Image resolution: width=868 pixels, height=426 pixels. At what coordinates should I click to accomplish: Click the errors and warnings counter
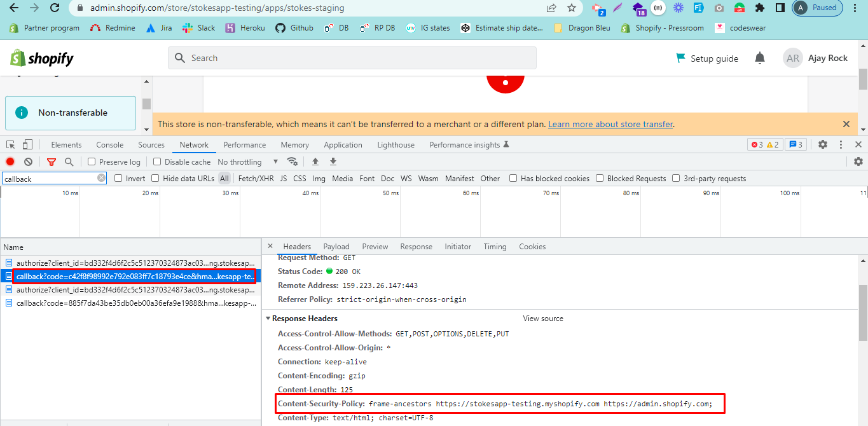tap(765, 145)
